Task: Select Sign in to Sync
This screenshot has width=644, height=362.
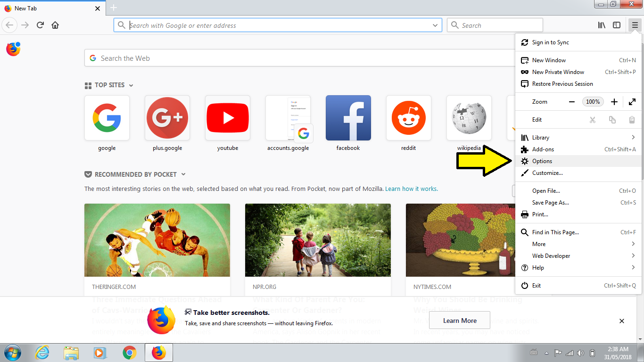Action: [578, 42]
